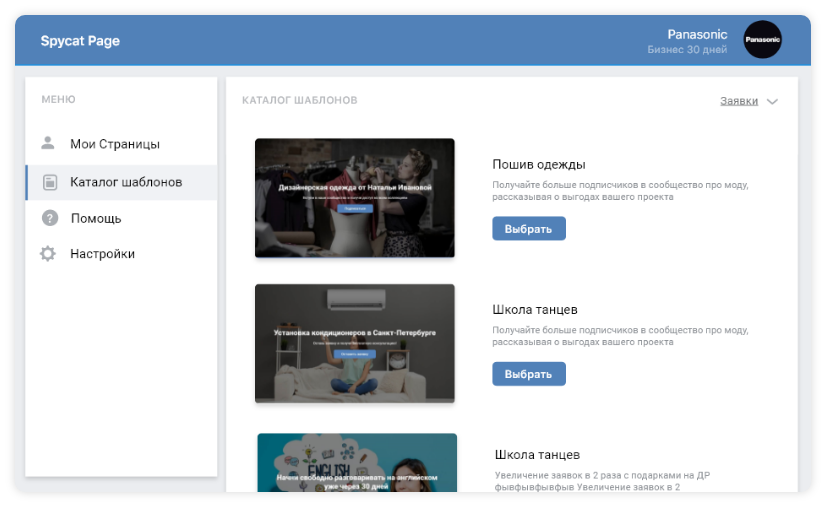Click the Panasonic account name
826x507 pixels.
click(x=697, y=34)
